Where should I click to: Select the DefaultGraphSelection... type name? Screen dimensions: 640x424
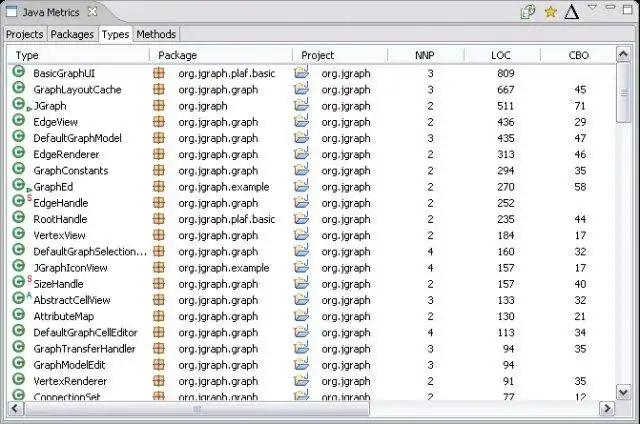[x=90, y=251]
